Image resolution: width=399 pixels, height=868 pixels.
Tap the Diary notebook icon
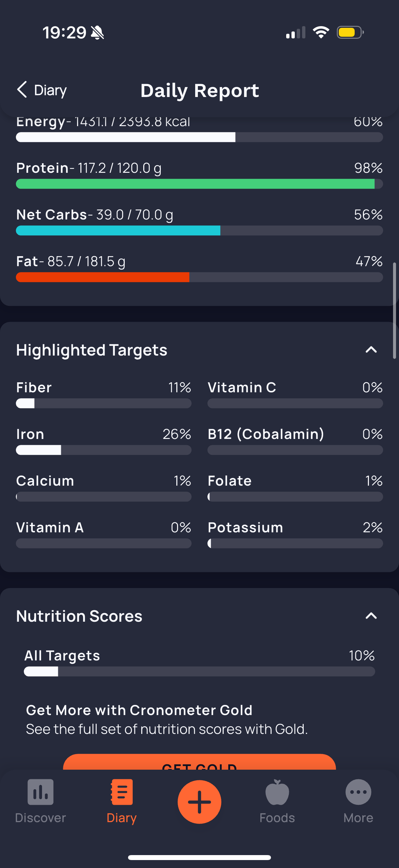tap(121, 792)
